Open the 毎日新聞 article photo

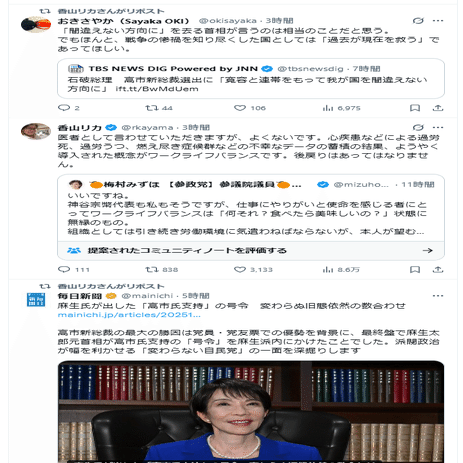tap(251, 412)
